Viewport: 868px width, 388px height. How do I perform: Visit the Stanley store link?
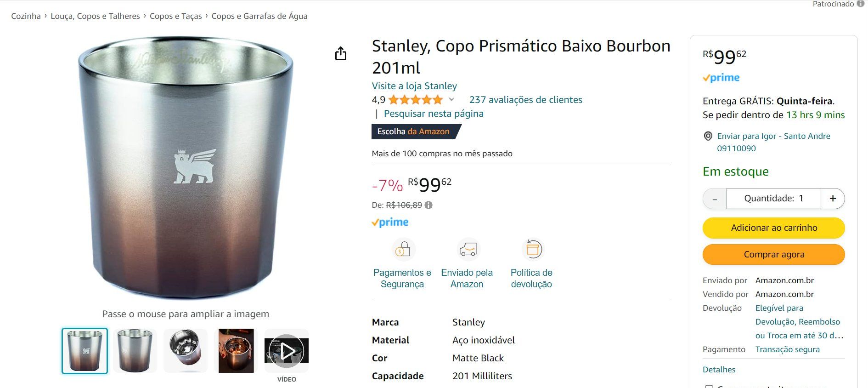(x=414, y=86)
